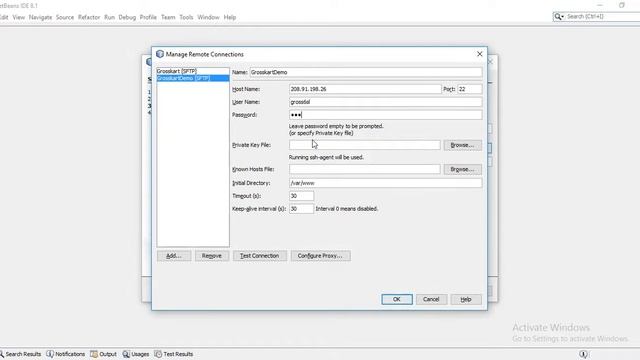This screenshot has height=360, width=640.
Task: Click the Notifications info icon
Action: (50, 354)
